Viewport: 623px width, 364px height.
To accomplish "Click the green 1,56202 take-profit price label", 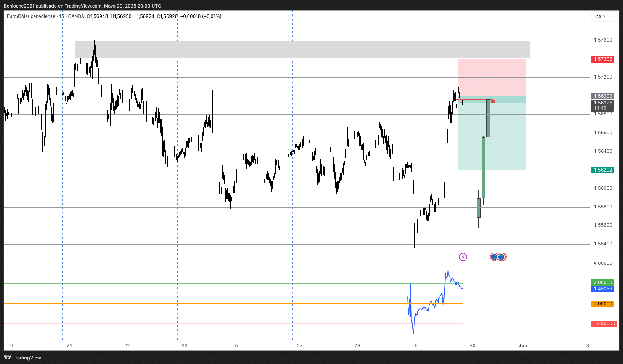I will point(602,170).
